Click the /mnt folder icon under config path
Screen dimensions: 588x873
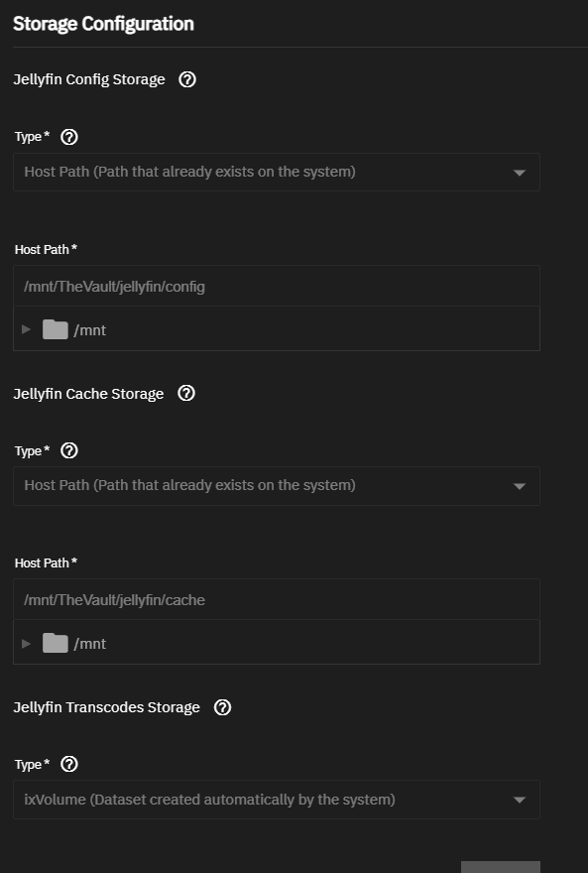pyautogui.click(x=56, y=329)
